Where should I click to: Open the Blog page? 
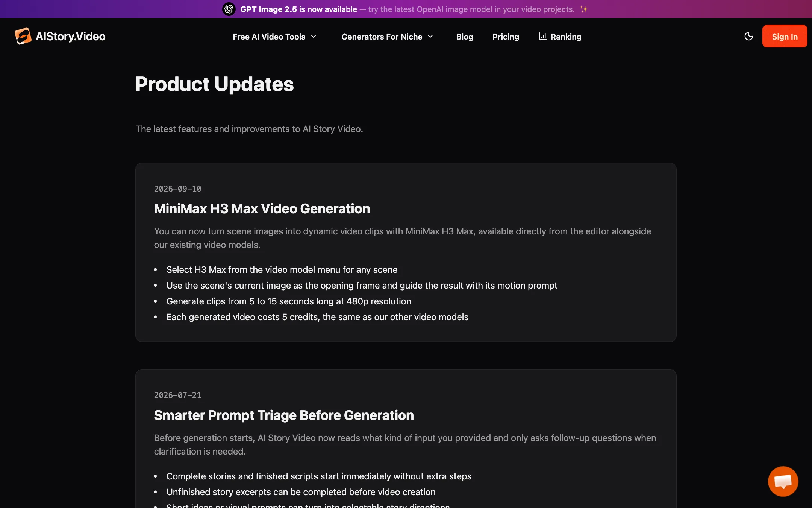(x=465, y=37)
